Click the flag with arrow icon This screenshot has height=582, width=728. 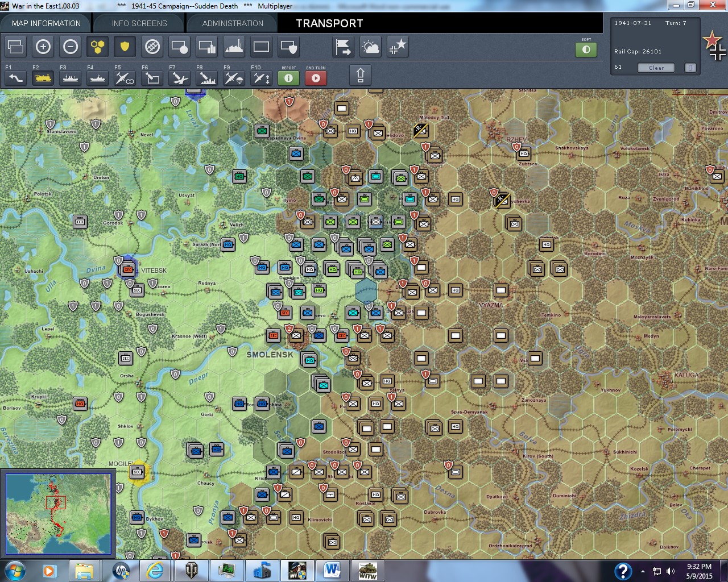point(343,47)
